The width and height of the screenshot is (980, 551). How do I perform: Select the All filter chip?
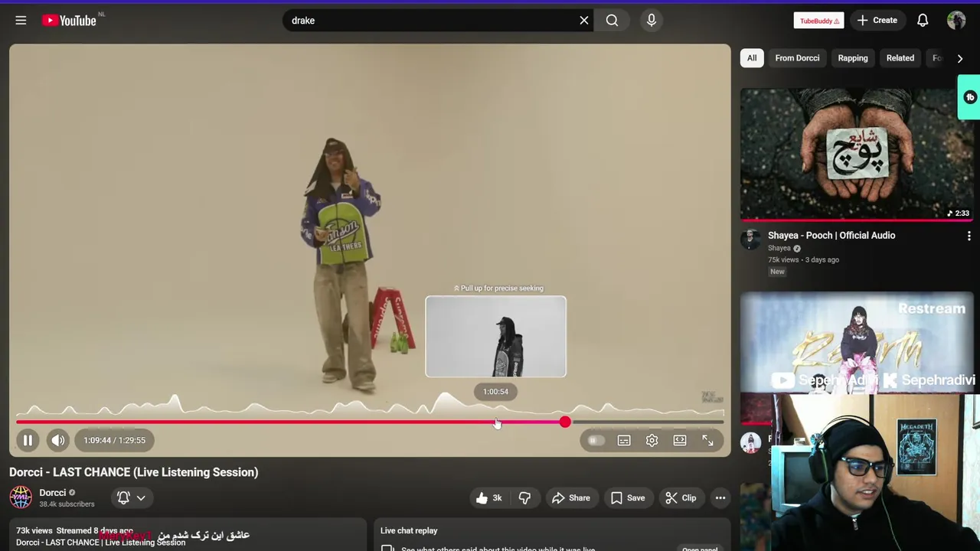click(752, 58)
